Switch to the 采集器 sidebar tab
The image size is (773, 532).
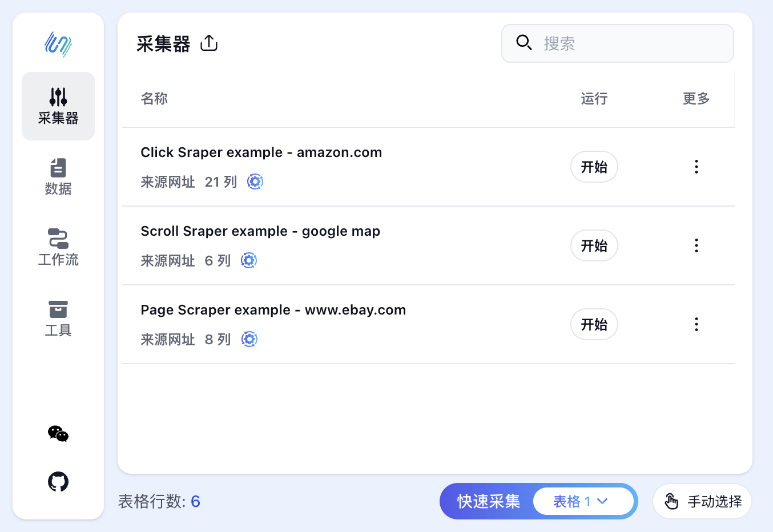[x=58, y=106]
